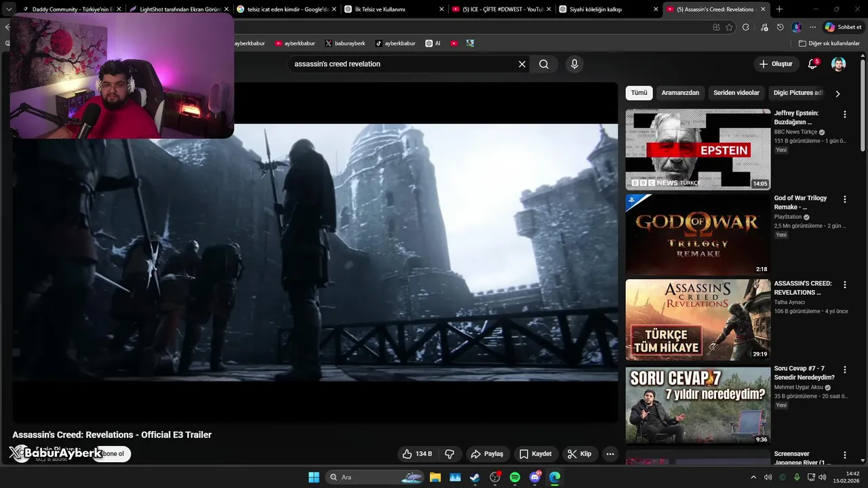Open the media control toolbar icon

click(x=764, y=27)
